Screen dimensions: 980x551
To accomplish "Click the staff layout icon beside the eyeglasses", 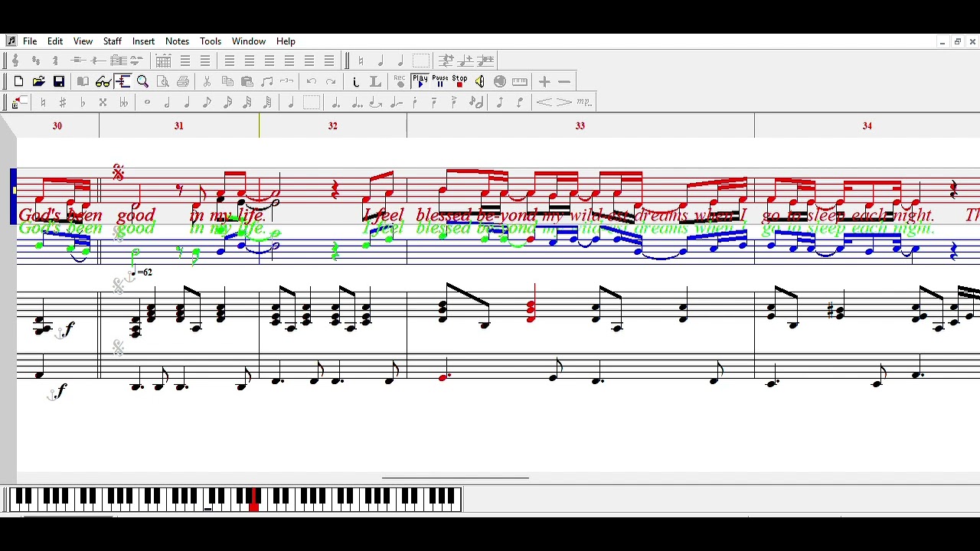I will click(123, 82).
